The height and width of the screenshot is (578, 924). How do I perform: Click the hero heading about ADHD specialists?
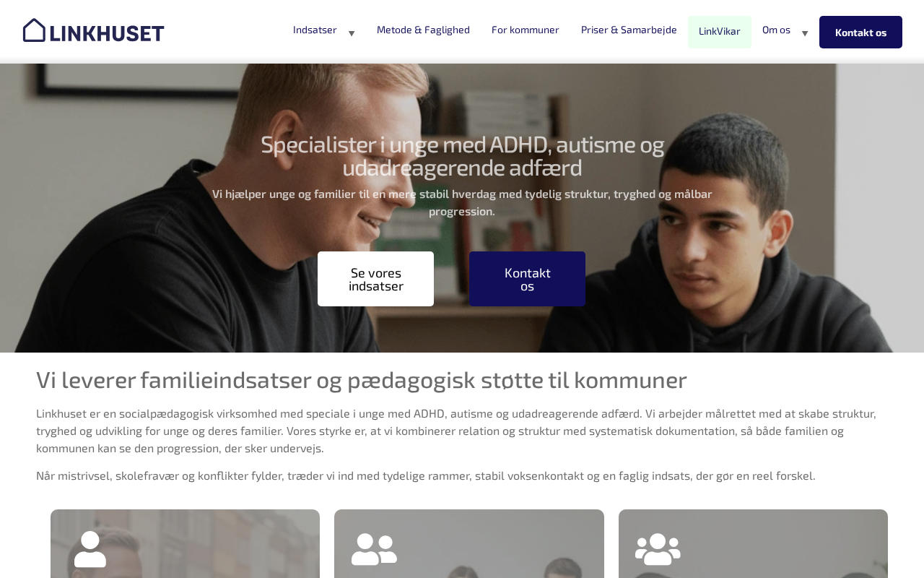pos(462,156)
